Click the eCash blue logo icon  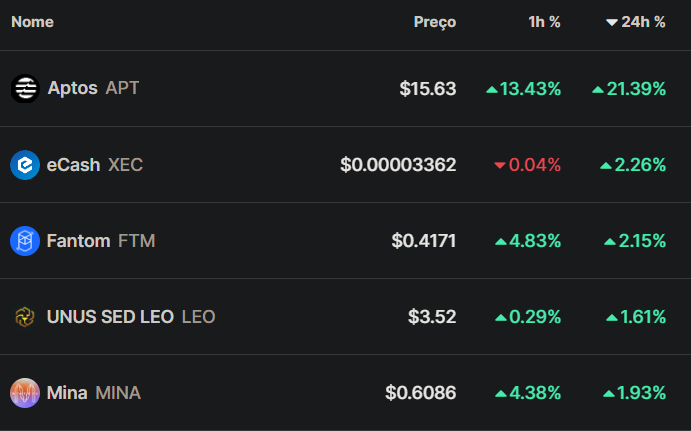pyautogui.click(x=25, y=165)
